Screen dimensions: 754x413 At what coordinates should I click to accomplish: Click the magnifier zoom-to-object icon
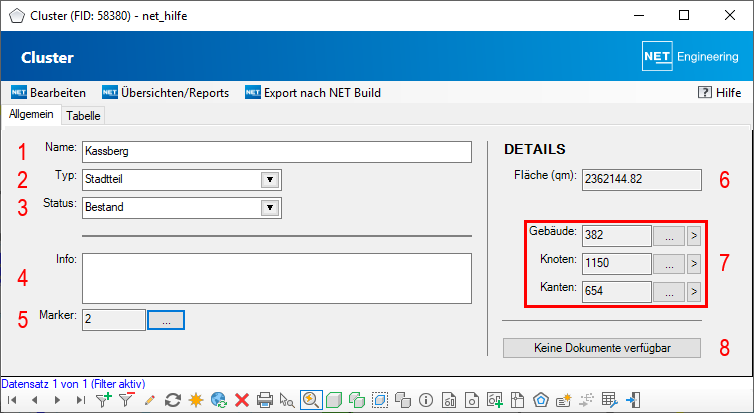coord(311,400)
